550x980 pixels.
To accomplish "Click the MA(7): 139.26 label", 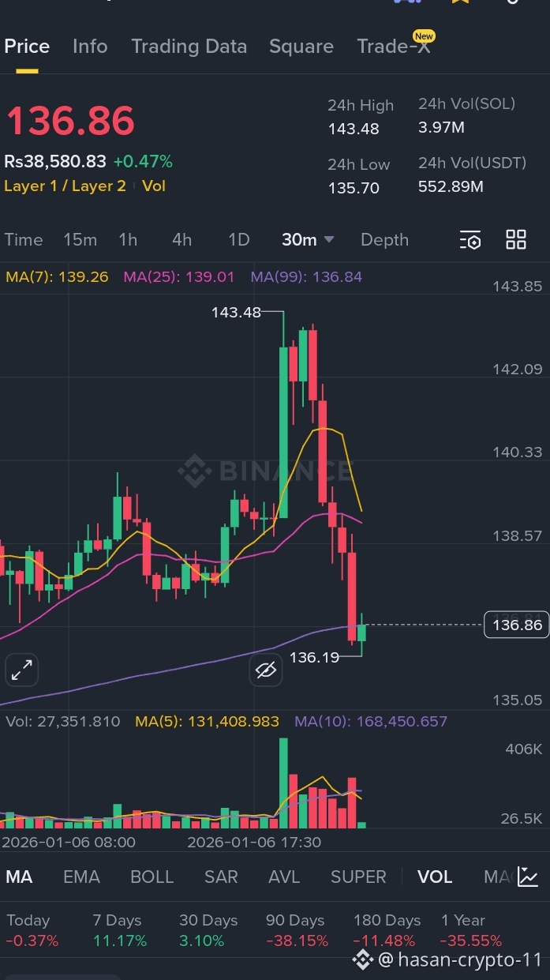I will click(57, 277).
